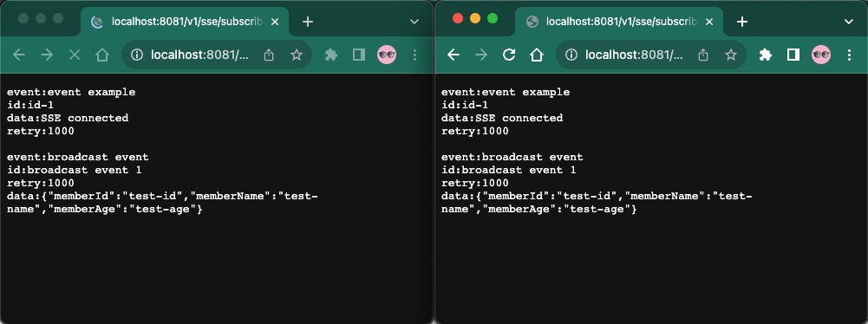
Task: Share this page from left window address bar
Action: pos(269,55)
